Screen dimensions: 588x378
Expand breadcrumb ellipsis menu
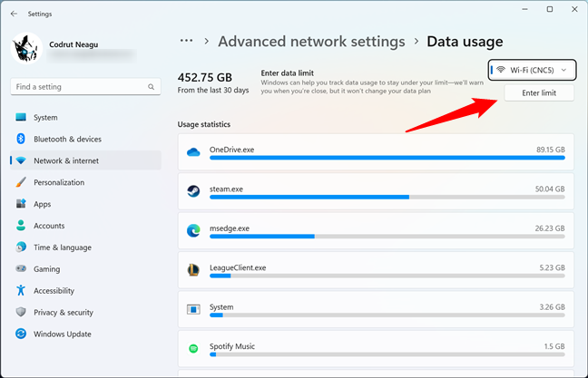click(186, 41)
